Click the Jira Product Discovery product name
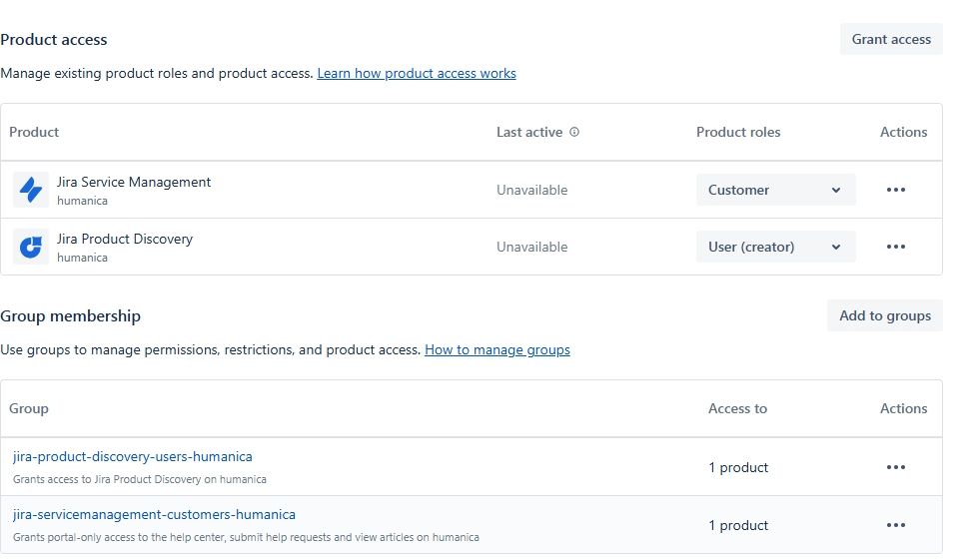Viewport: 970px width, 560px height. coord(125,239)
